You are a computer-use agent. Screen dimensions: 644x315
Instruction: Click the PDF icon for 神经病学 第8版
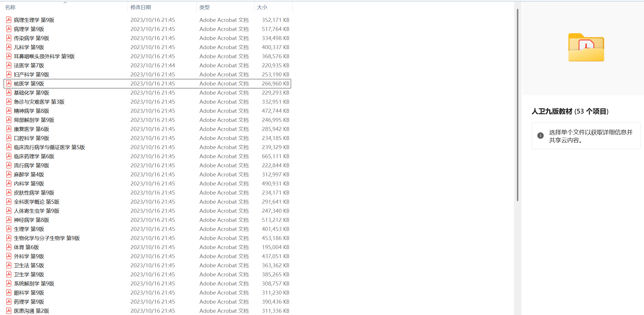click(9, 220)
